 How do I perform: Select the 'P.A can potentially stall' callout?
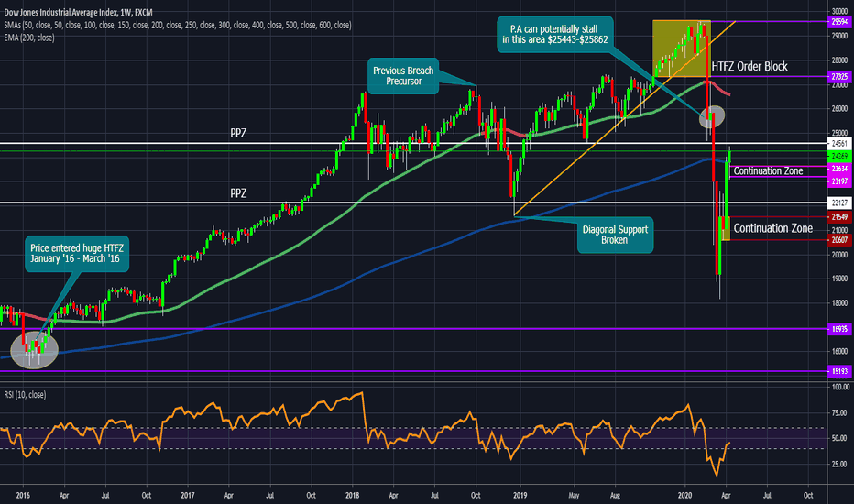[x=555, y=34]
